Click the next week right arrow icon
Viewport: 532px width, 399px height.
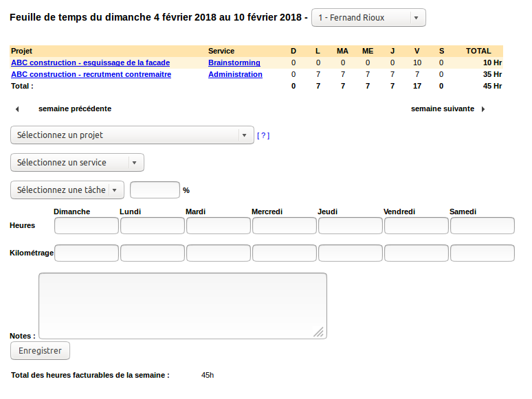click(x=483, y=109)
